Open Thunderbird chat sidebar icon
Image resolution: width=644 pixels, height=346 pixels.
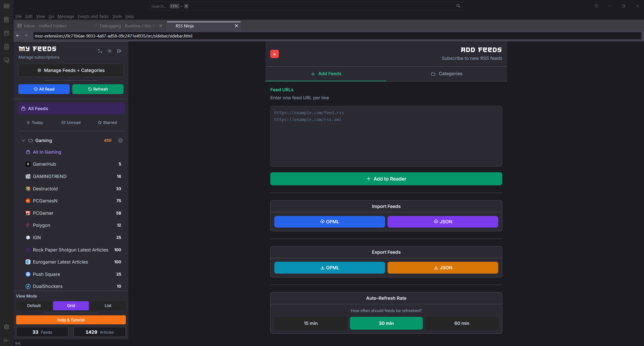(7, 60)
